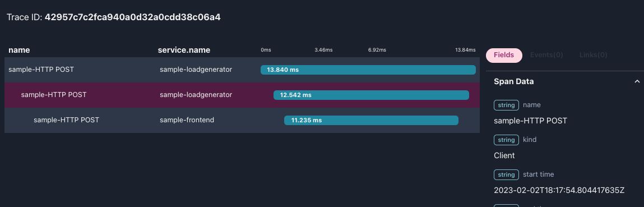Click the Client kind value
The width and height of the screenshot is (644, 207).
[504, 155]
